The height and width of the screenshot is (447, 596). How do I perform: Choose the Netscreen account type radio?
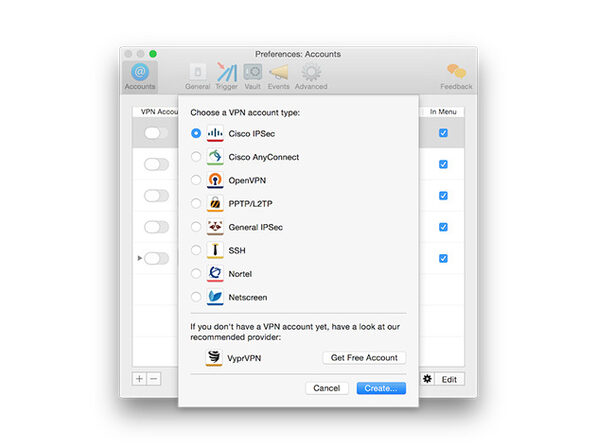click(196, 297)
